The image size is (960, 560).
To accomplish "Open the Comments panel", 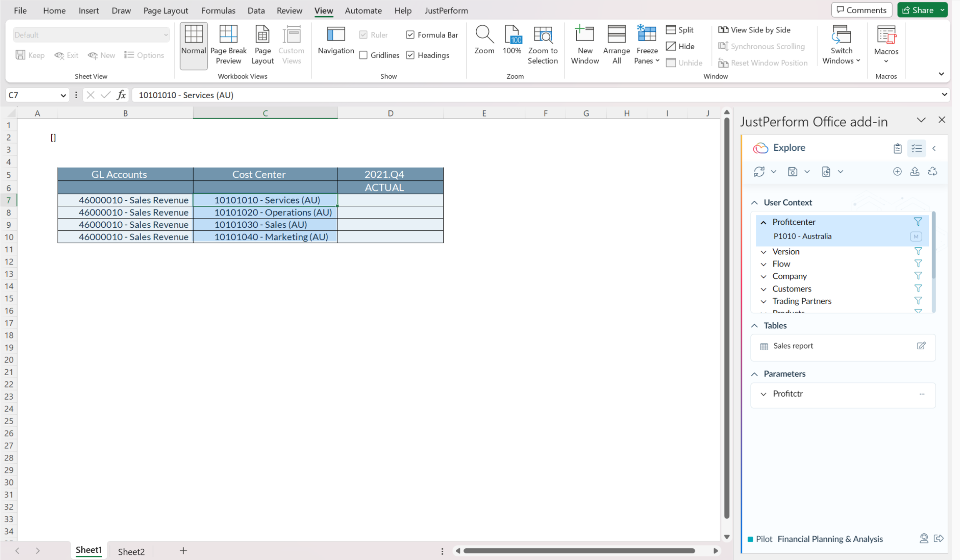I will 862,10.
